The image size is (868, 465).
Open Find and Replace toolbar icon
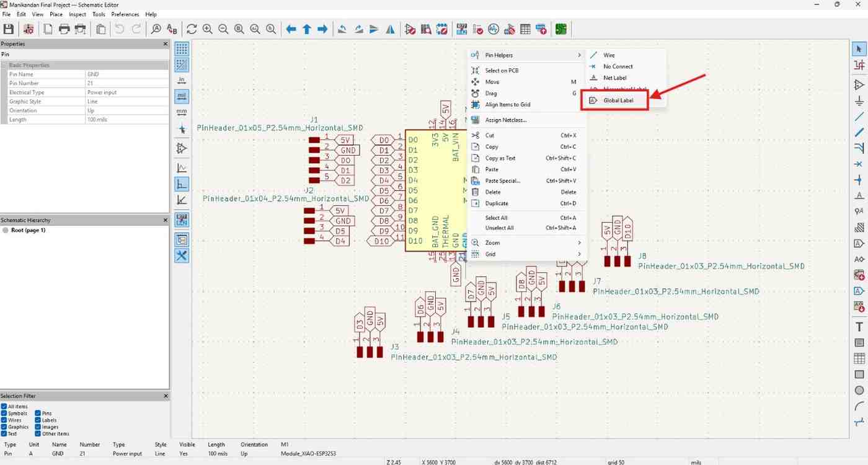click(x=172, y=29)
